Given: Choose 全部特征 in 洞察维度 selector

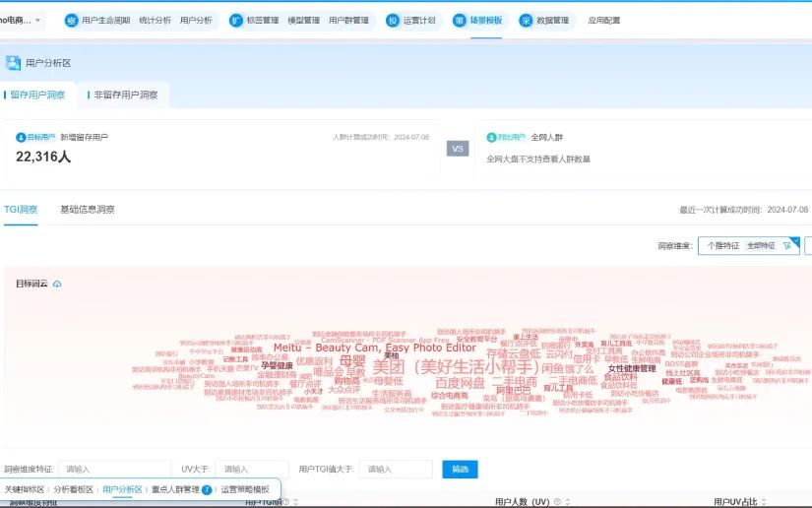Looking at the screenshot, I should tap(761, 245).
